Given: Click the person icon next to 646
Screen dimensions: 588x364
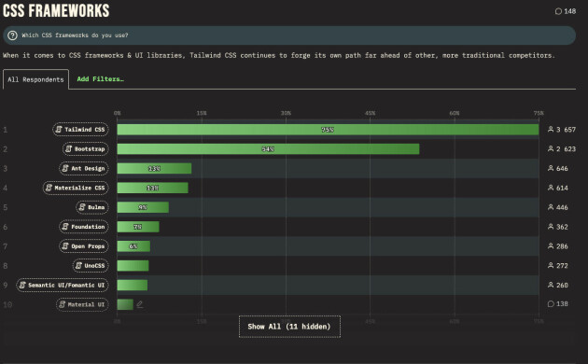Looking at the screenshot, I should click(x=551, y=168).
